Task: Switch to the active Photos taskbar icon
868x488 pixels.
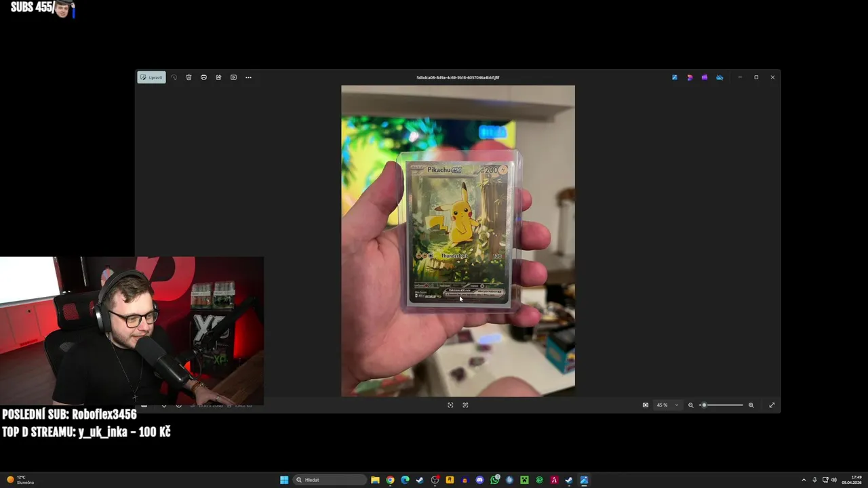Action: [x=584, y=480]
